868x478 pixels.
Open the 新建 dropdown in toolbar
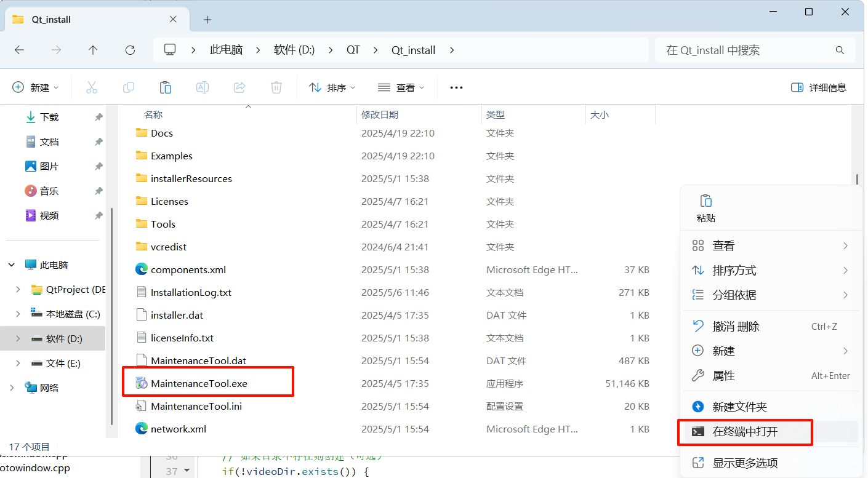click(36, 87)
